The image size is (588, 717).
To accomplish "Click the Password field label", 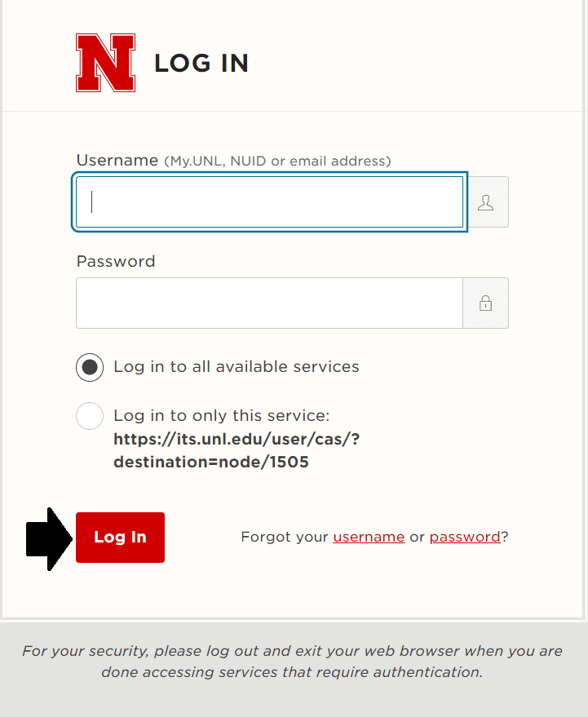I will tap(116, 261).
